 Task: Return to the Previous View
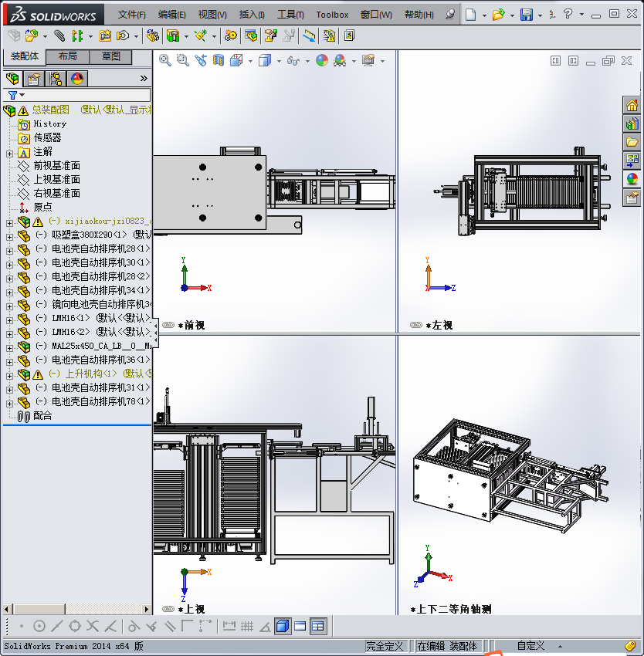201,61
